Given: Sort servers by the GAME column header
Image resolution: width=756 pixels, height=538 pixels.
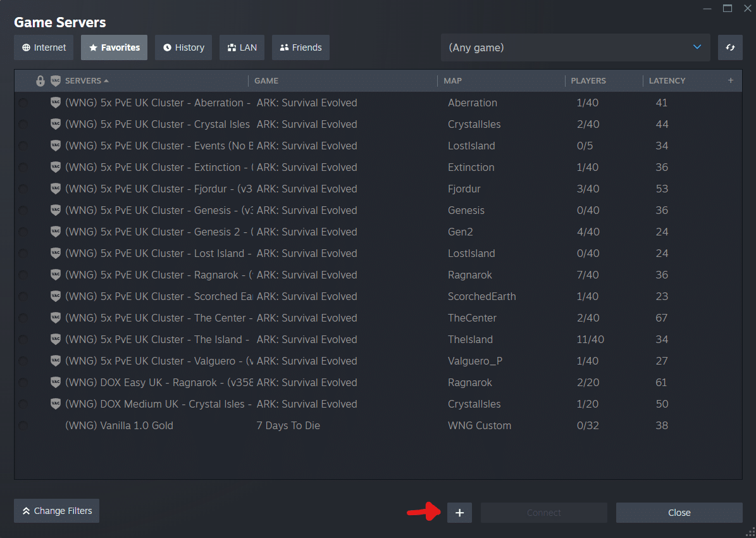Looking at the screenshot, I should 266,80.
